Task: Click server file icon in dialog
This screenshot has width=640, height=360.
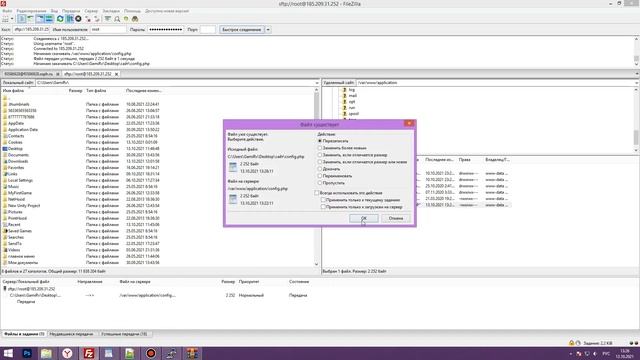Action: pyautogui.click(x=233, y=199)
